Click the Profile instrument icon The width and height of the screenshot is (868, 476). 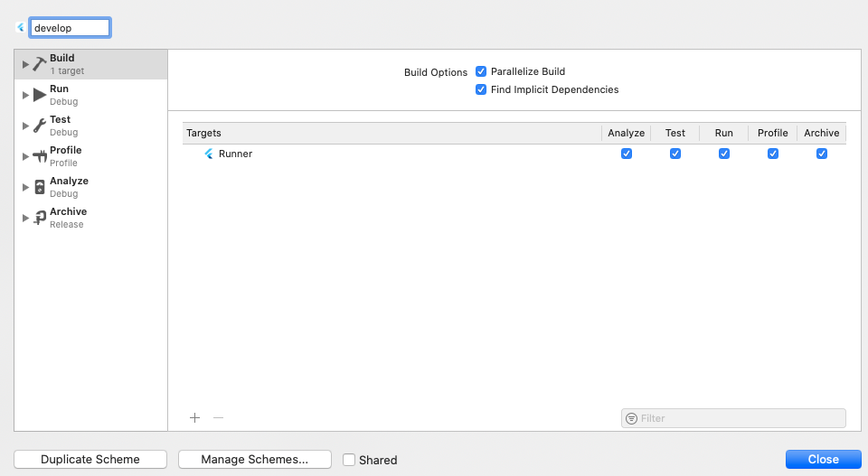pos(40,156)
